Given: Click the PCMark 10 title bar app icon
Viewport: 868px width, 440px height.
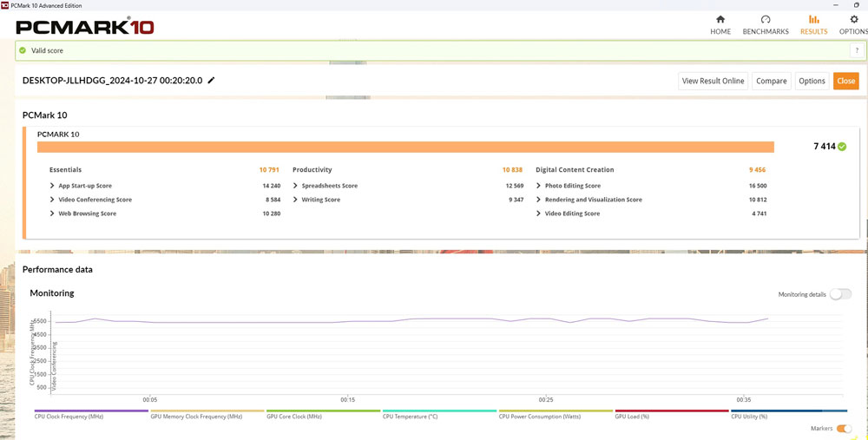Looking at the screenshot, I should point(5,5).
